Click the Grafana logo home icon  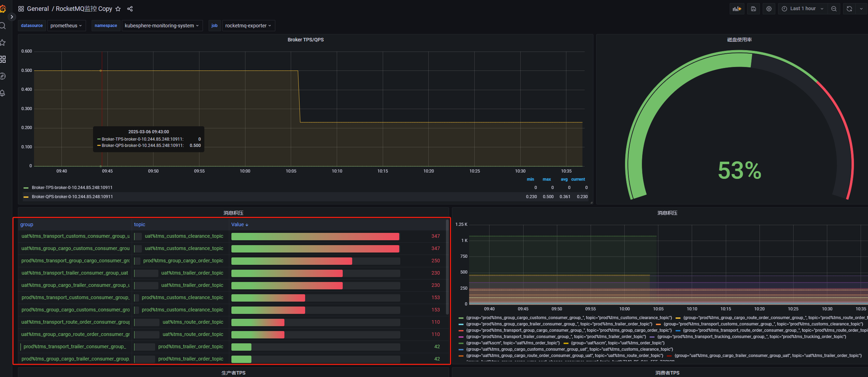click(x=3, y=9)
